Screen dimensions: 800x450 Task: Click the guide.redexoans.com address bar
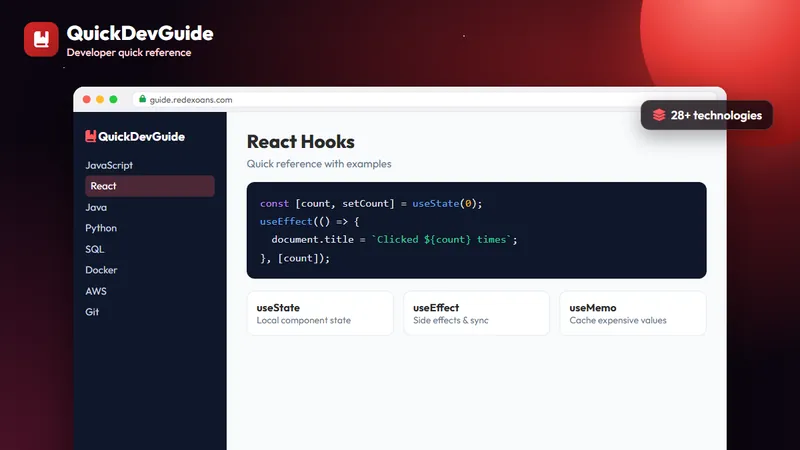[423, 99]
